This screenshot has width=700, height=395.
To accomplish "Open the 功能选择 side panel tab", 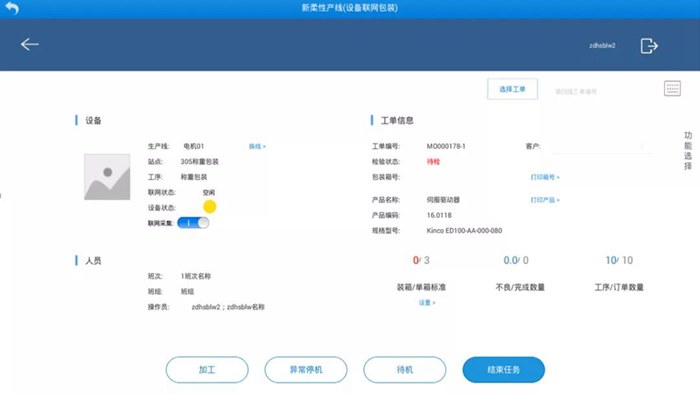I will [x=688, y=151].
